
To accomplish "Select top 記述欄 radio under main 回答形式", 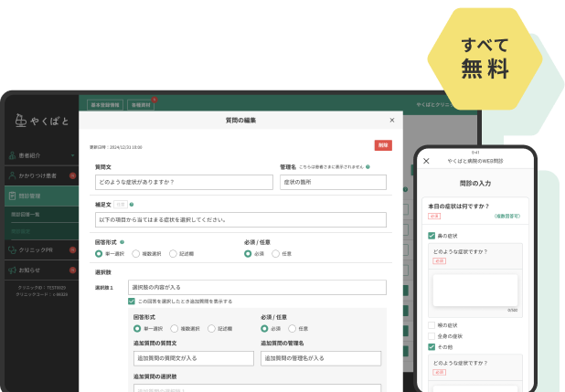I will click(x=173, y=254).
